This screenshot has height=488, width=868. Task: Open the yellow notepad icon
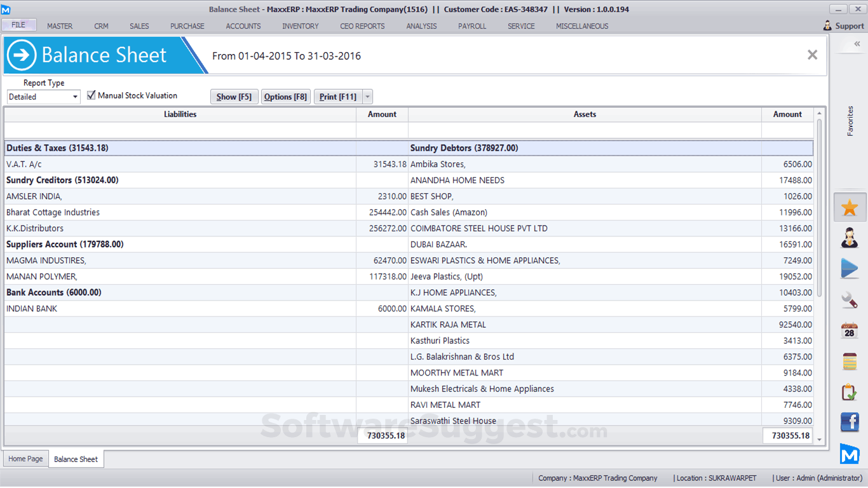[850, 362]
